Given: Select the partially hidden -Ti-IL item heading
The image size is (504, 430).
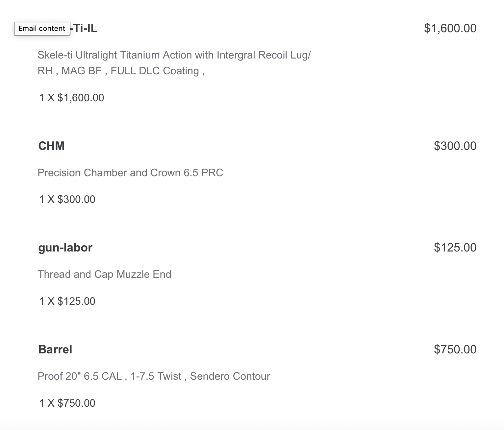Looking at the screenshot, I should [x=84, y=28].
